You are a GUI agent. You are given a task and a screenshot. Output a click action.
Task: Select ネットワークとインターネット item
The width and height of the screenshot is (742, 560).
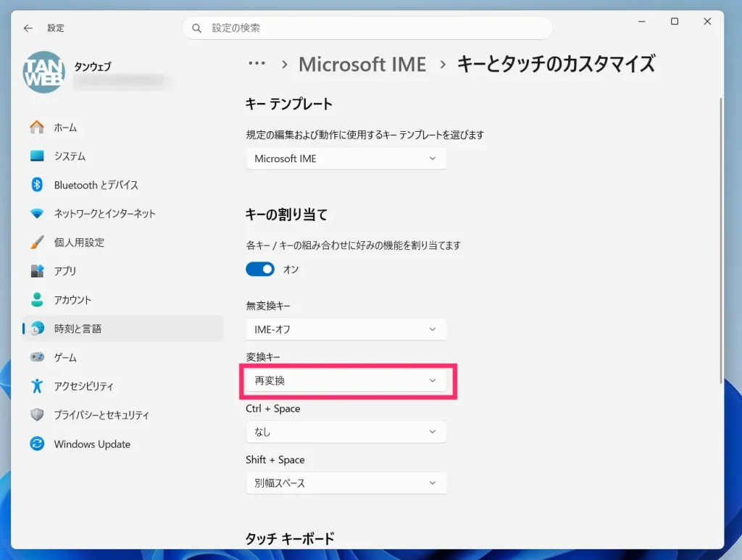pos(122,214)
